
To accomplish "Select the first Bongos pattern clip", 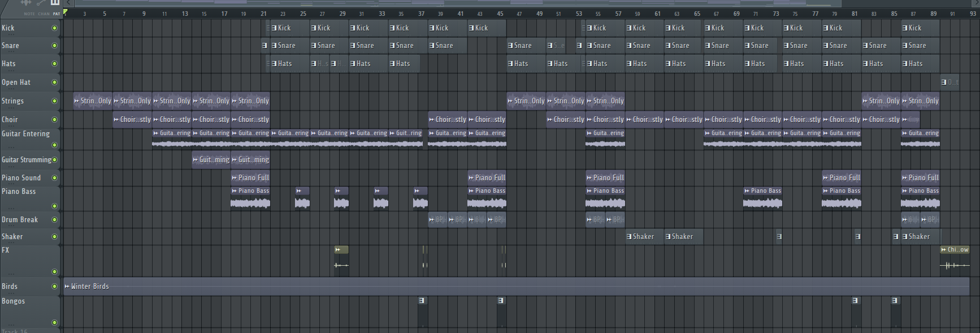I will tap(422, 301).
